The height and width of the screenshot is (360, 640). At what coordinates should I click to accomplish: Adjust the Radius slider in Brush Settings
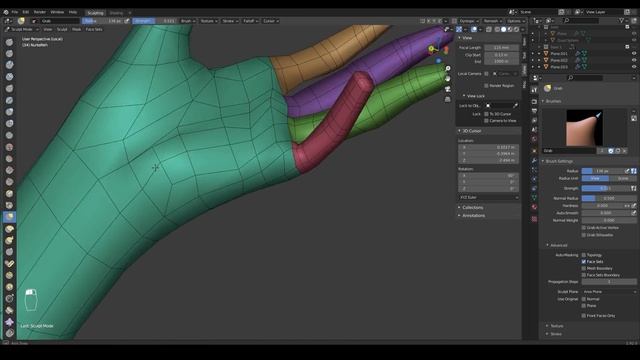[603, 171]
